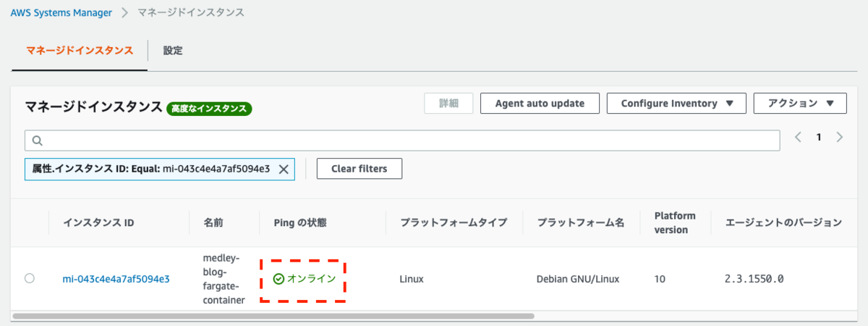Click the Agent auto update button
868x326 pixels.
click(540, 104)
